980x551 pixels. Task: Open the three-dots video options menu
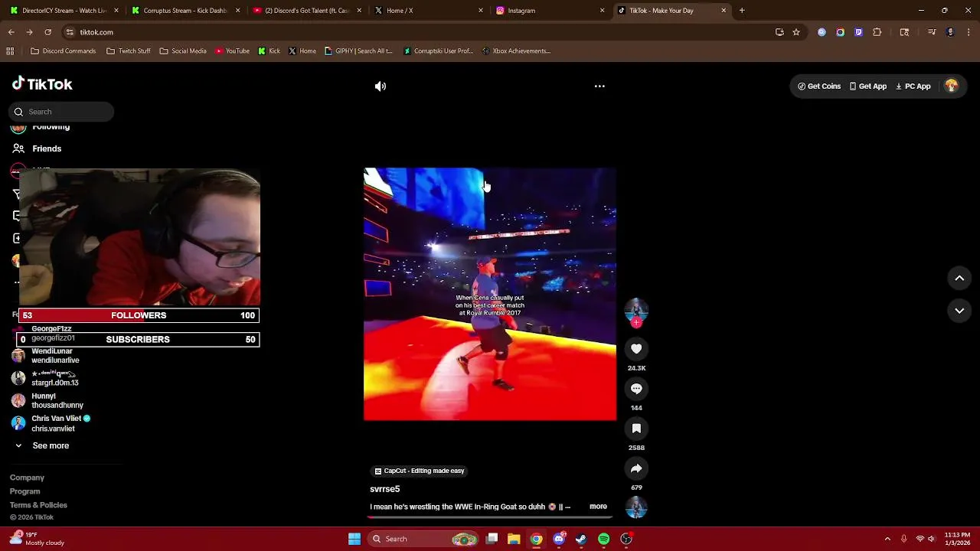[x=599, y=86]
